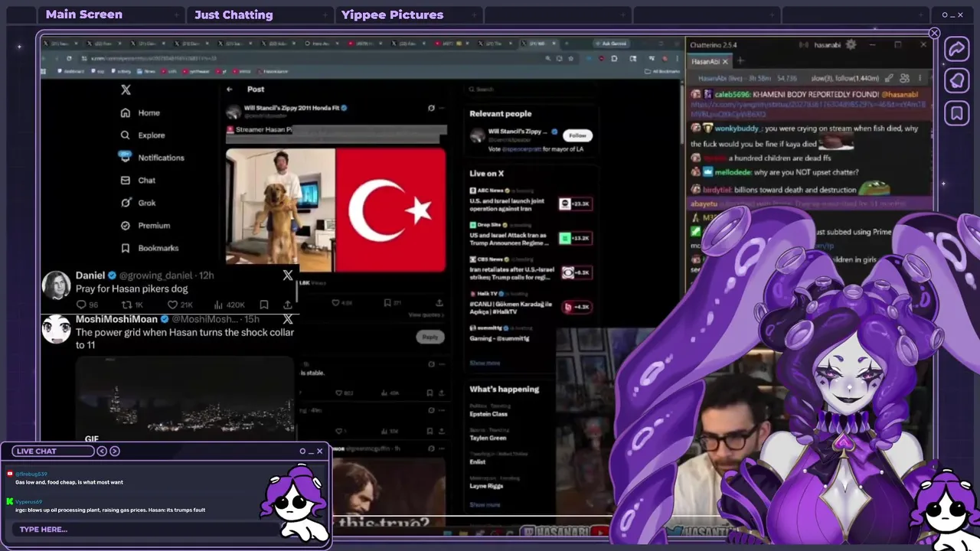Open Home in the X sidebar
The width and height of the screenshot is (980, 551).
tap(140, 112)
